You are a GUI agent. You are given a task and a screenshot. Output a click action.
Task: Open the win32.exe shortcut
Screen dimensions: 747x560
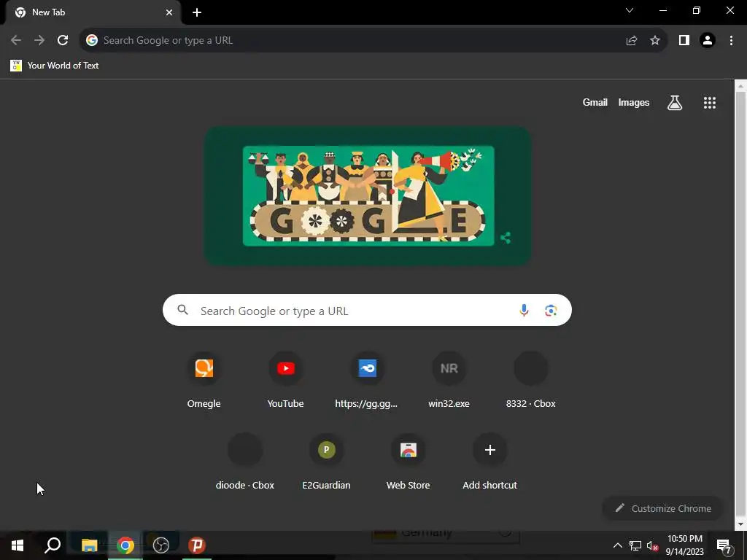click(x=449, y=380)
